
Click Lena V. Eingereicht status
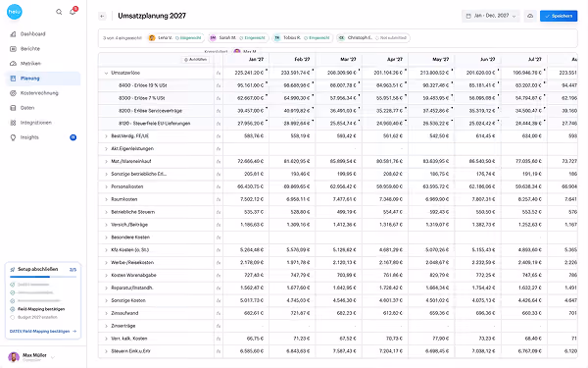tap(188, 38)
